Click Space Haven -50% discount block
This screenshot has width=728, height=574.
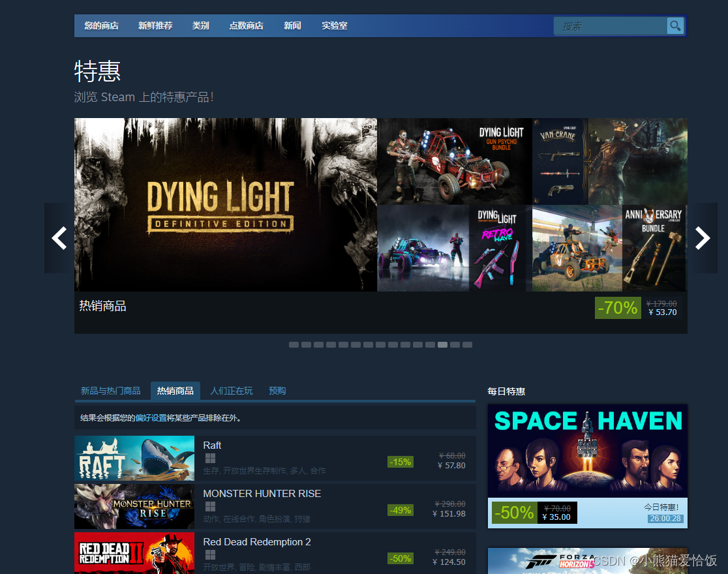coord(515,513)
